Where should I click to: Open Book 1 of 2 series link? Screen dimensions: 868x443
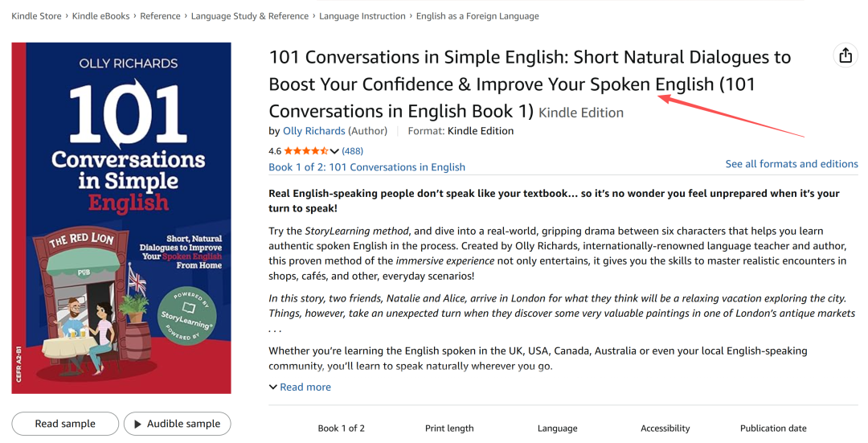tap(366, 166)
